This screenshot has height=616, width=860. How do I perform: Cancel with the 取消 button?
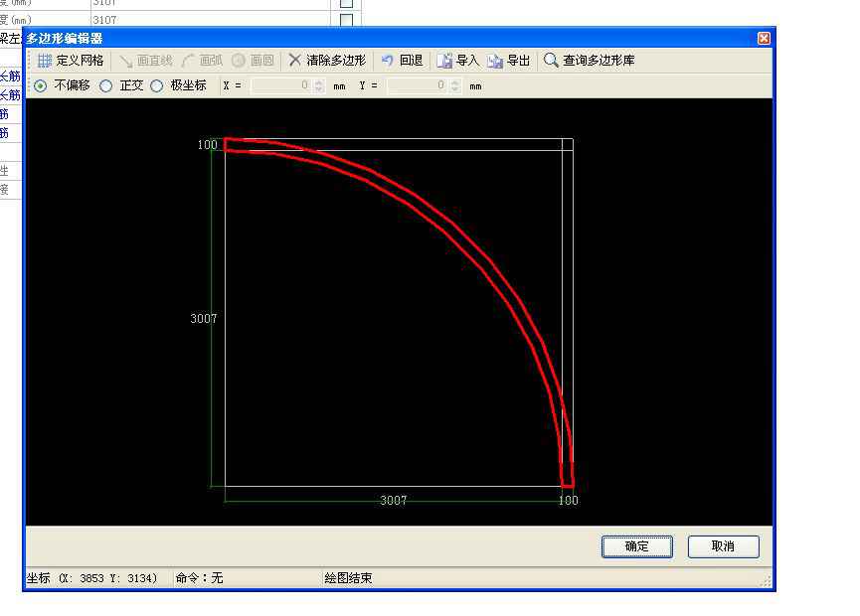(724, 546)
